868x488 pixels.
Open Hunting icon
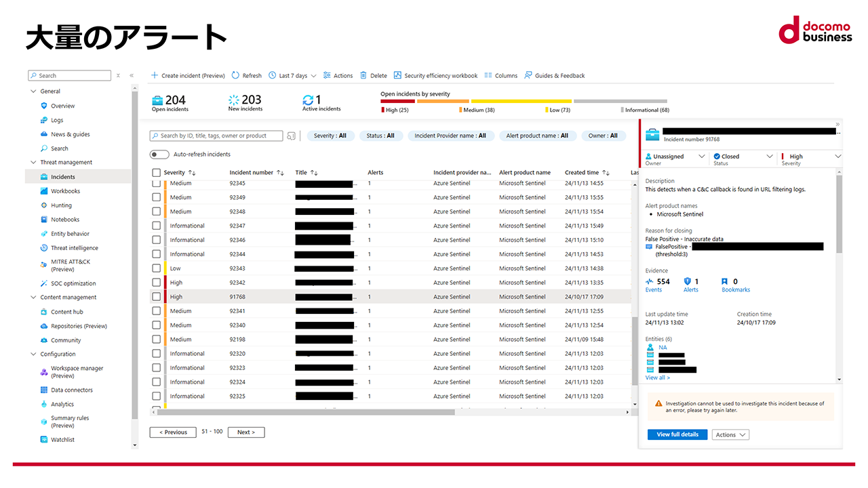coord(44,205)
